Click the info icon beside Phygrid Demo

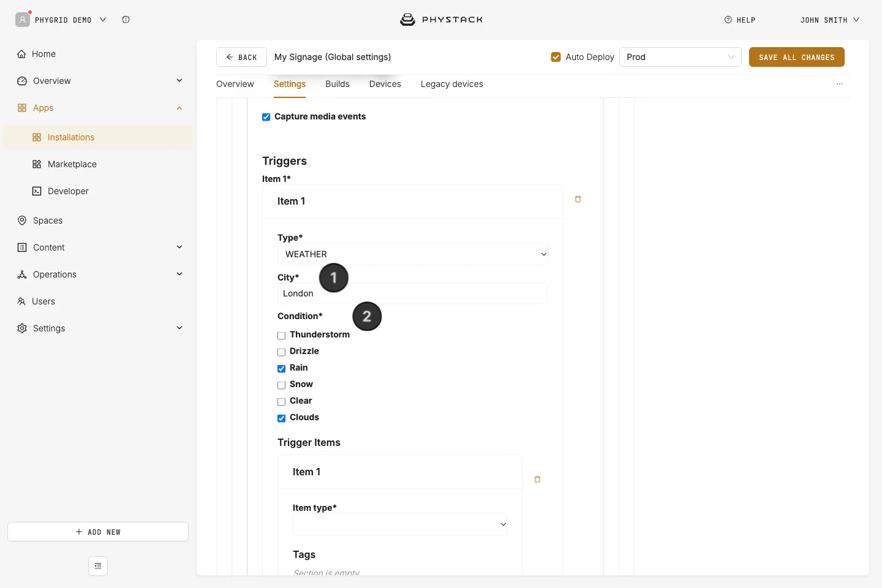[x=126, y=20]
